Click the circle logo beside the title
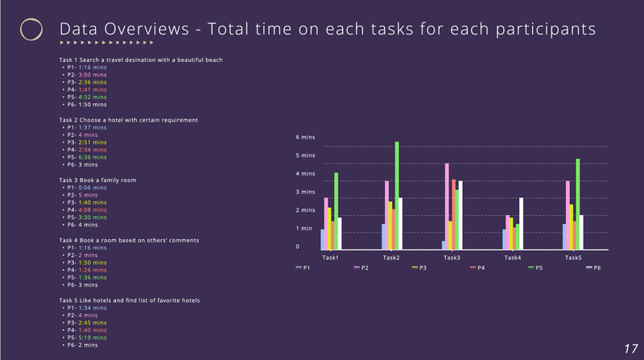644x360 pixels. [31, 30]
